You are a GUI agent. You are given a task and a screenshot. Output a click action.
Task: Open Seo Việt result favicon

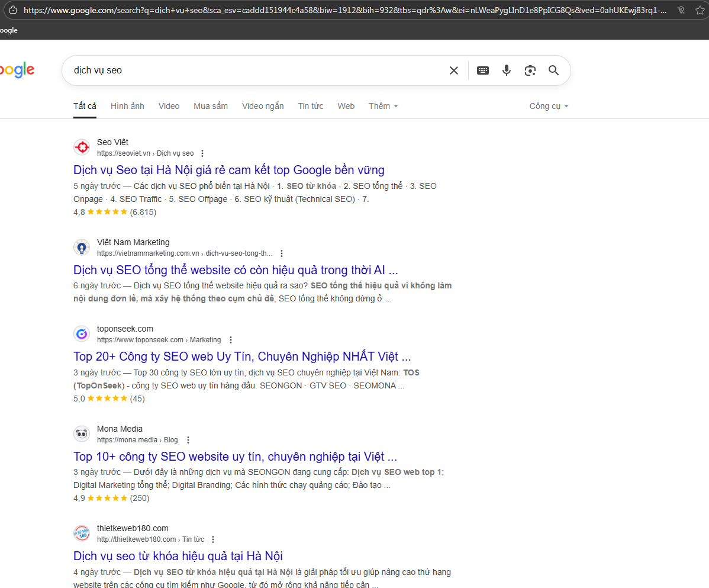82,147
